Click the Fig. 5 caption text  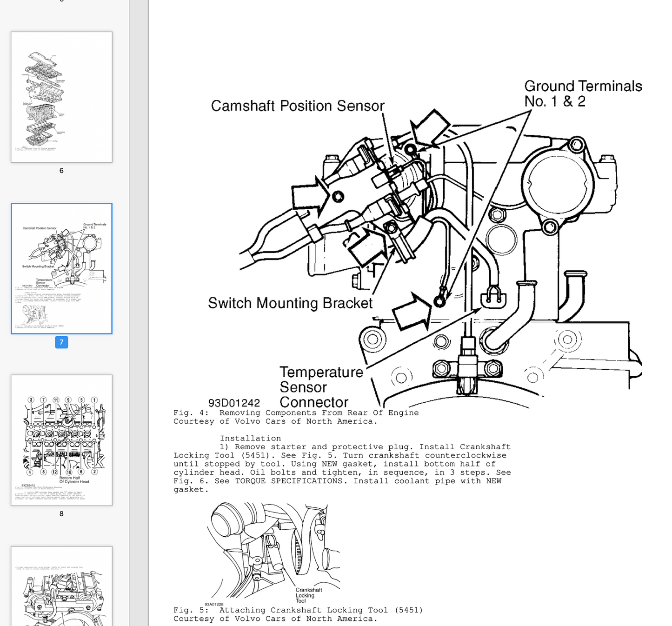coord(298,610)
